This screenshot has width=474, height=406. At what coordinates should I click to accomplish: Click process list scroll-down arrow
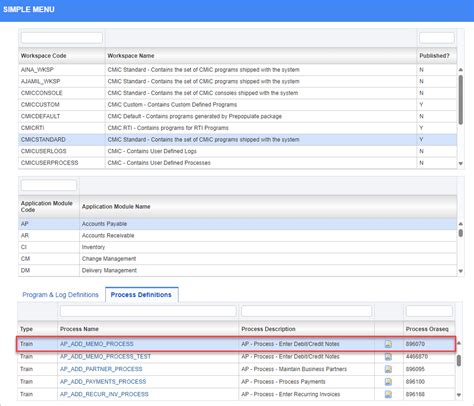(459, 395)
